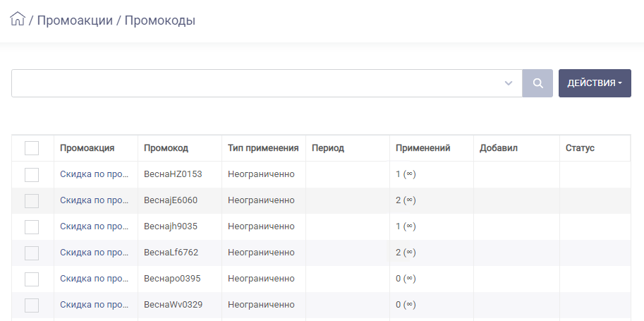
Task: Click the magnifier search button
Action: (x=537, y=83)
